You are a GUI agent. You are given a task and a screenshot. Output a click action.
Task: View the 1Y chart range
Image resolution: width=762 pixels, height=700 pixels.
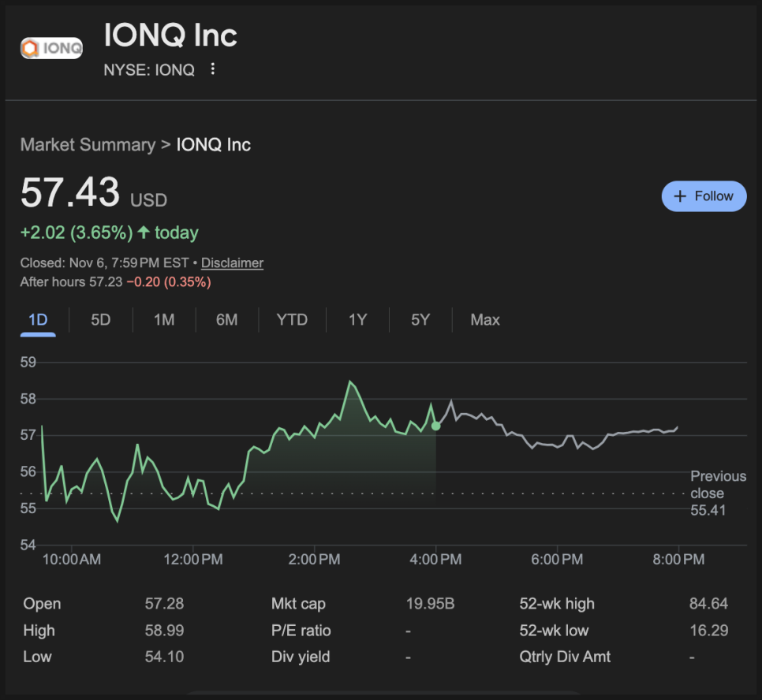357,320
